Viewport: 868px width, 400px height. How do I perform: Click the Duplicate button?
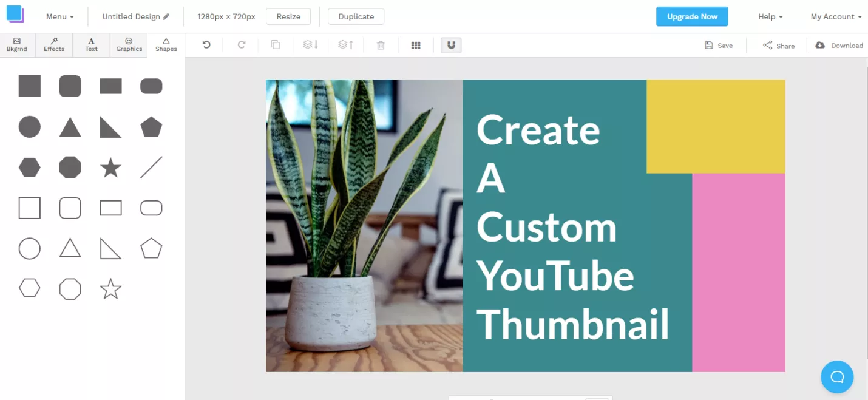(x=356, y=16)
